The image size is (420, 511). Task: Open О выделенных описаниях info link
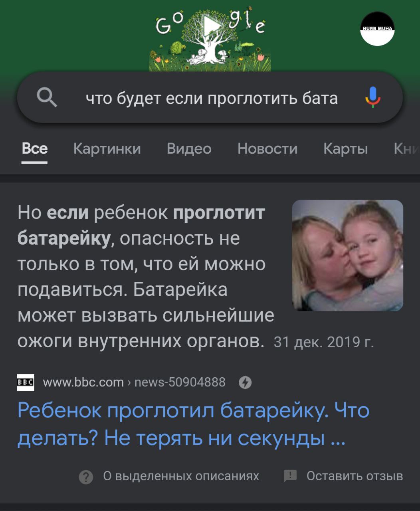181,476
